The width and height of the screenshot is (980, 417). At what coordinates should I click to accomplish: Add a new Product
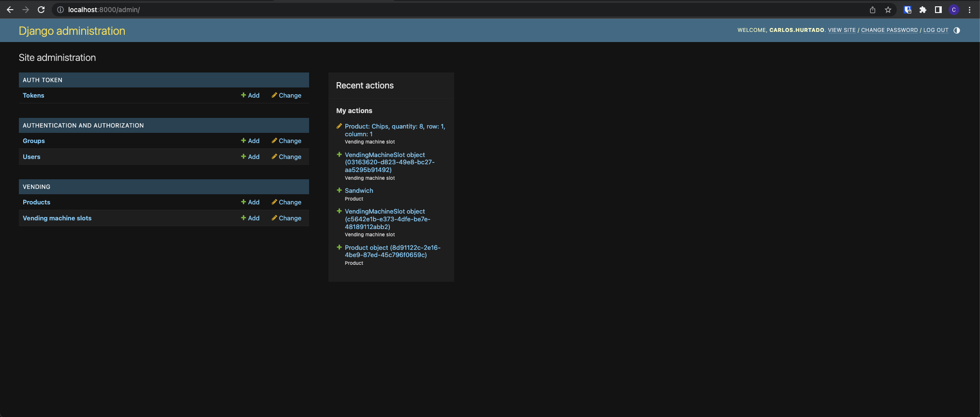tap(250, 202)
